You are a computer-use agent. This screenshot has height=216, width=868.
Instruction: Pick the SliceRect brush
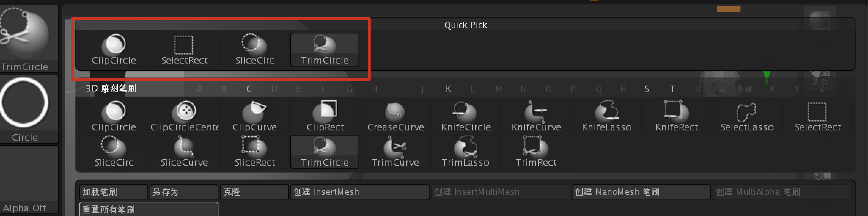(254, 152)
